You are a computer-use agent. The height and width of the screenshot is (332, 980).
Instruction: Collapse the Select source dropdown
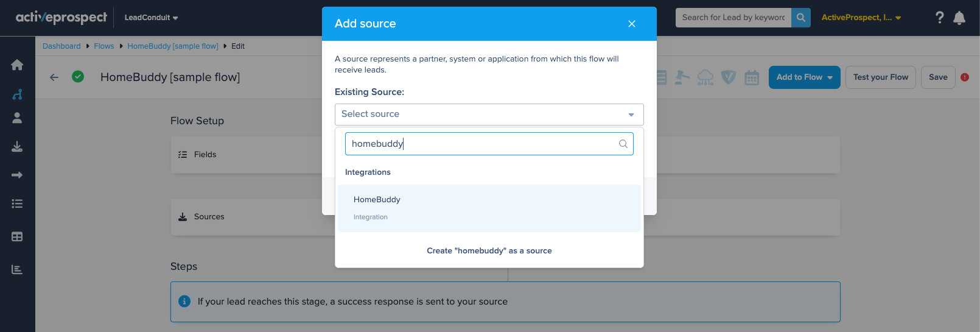(489, 115)
